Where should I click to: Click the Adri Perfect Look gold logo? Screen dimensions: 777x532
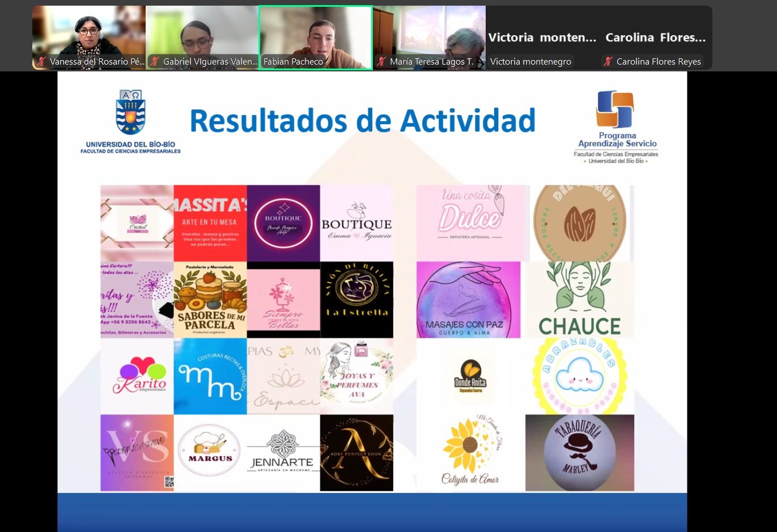tap(356, 453)
